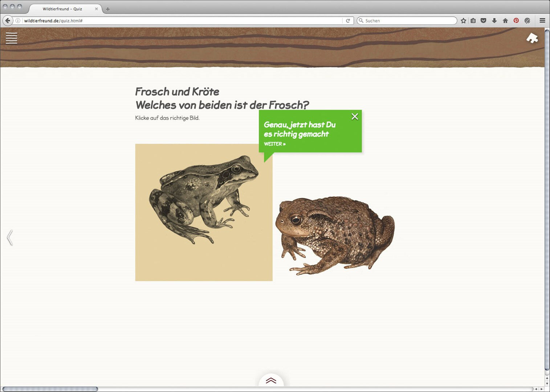This screenshot has width=550, height=392.
Task: Reload the current page
Action: [348, 21]
